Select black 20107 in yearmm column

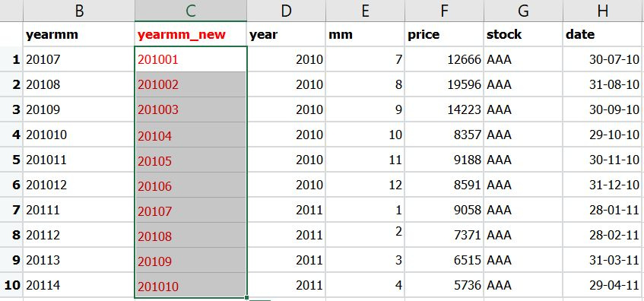point(79,59)
